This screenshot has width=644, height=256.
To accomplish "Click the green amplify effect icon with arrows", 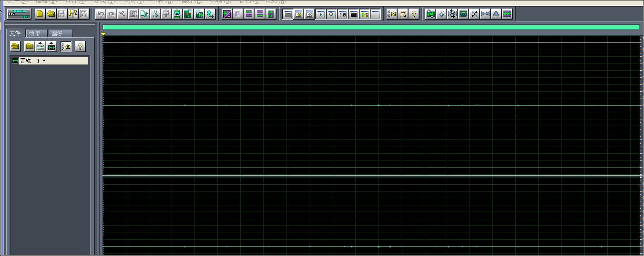I will tap(430, 14).
